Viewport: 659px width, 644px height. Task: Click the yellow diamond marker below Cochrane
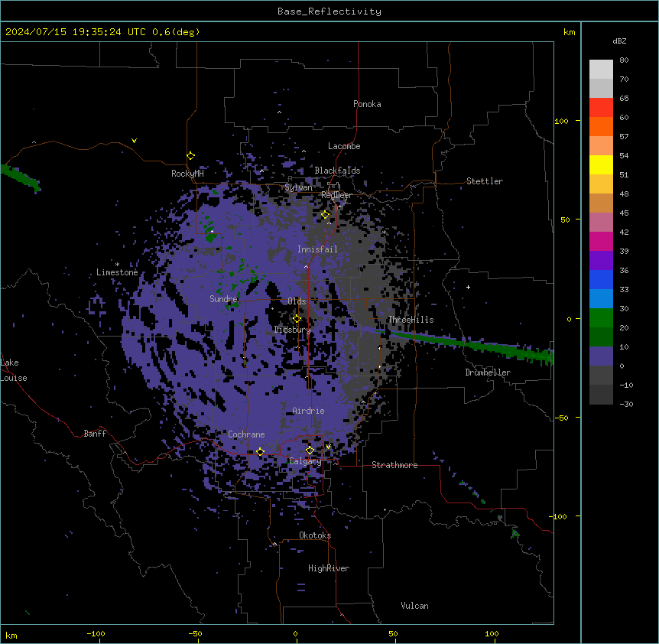tap(260, 452)
